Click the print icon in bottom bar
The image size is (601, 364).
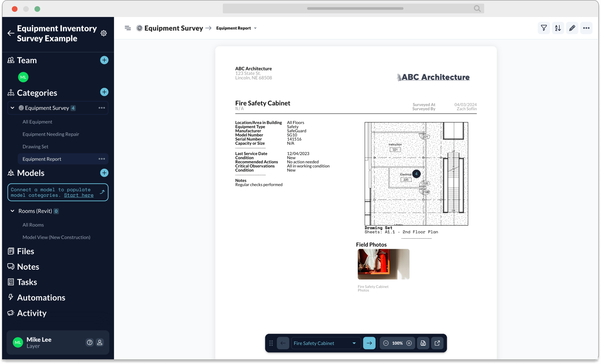tap(423, 343)
